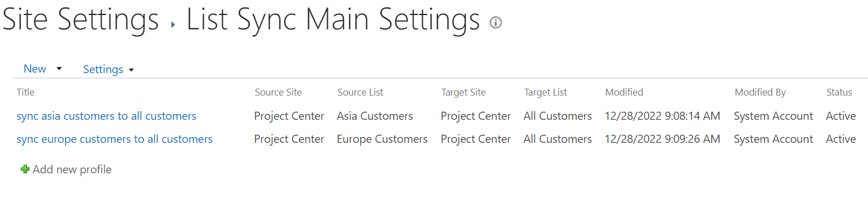
Task: Sort by the Modified column header
Action: coord(624,92)
